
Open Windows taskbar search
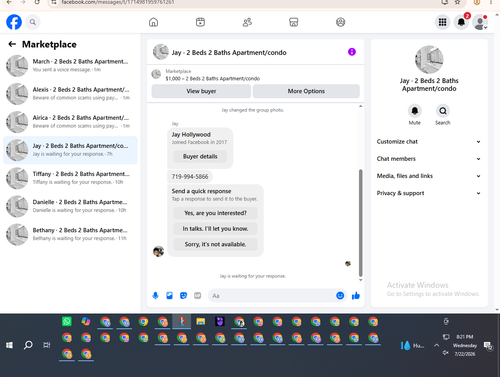(28, 345)
